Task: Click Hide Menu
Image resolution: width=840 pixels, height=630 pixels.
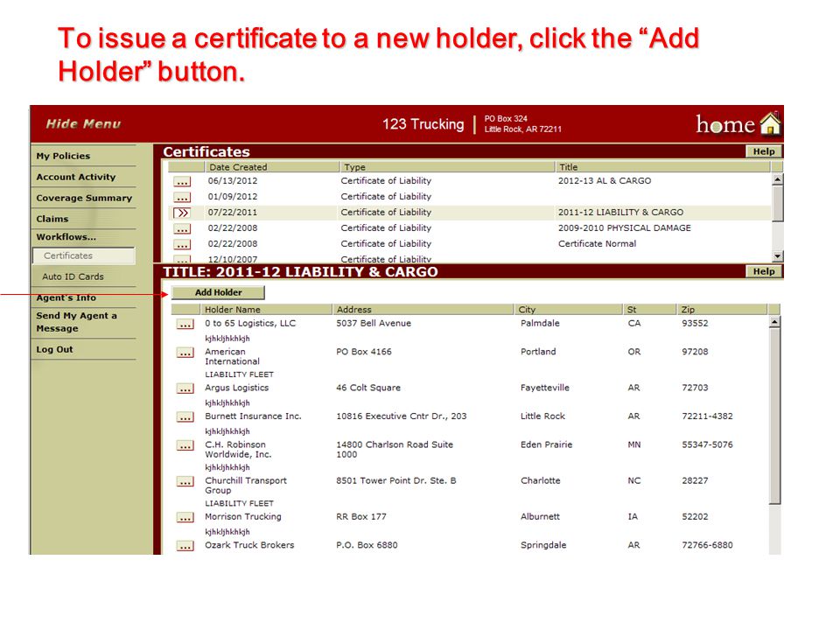Action: 84,123
